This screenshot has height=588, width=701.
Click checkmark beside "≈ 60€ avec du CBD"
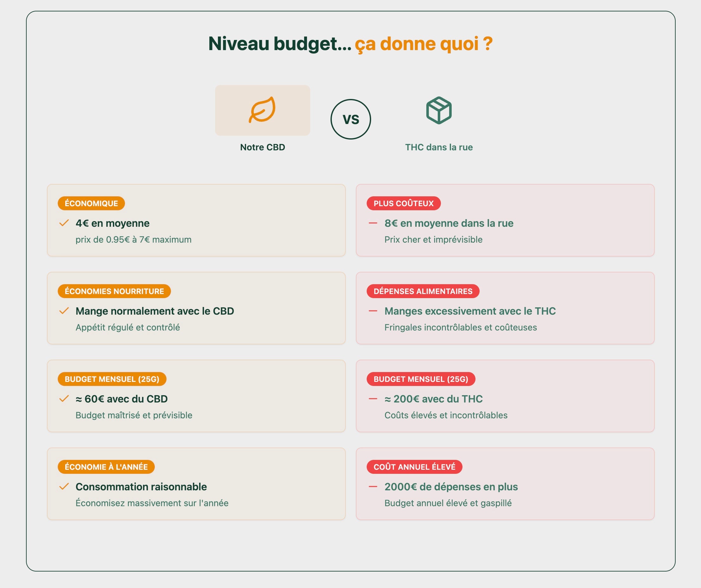pyautogui.click(x=64, y=398)
